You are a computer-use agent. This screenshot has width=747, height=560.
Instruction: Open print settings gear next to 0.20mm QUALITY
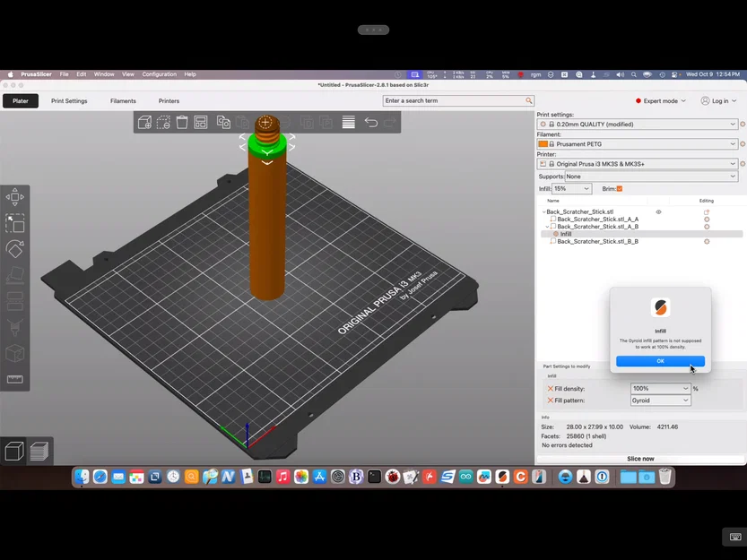[x=743, y=124]
